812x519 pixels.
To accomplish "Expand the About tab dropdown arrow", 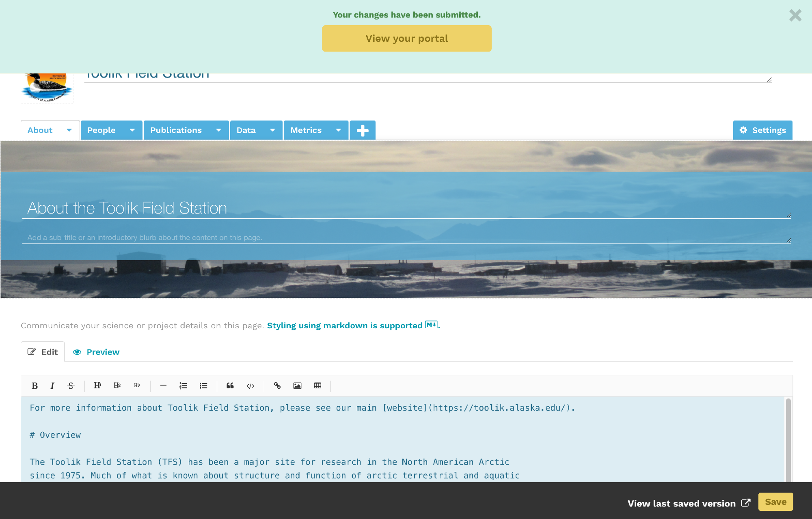I will tap(69, 130).
